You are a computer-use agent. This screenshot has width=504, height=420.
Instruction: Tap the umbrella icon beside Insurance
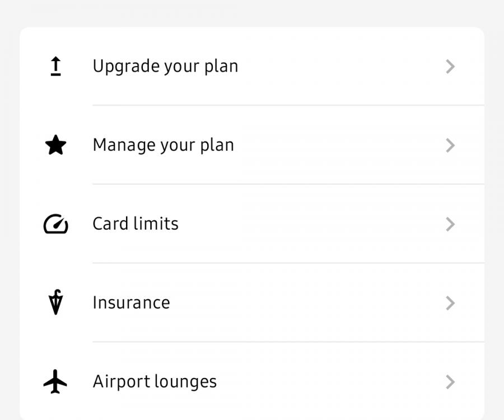tap(55, 302)
